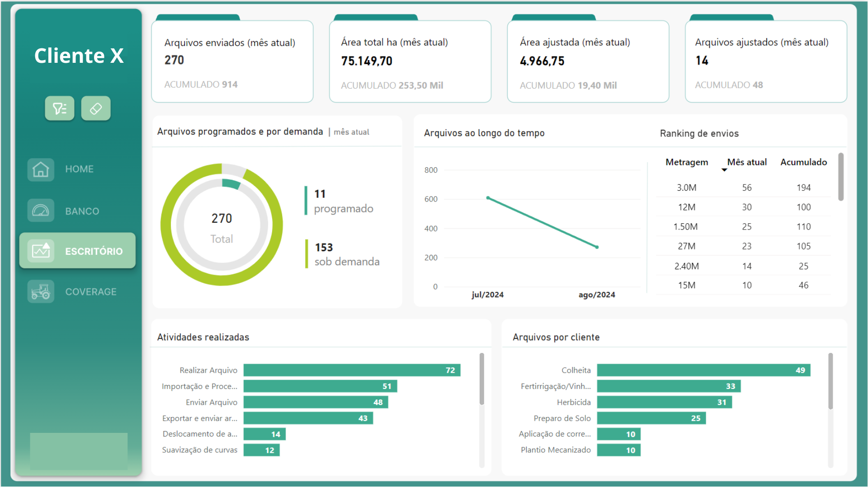Screen dimensions: 868x488
Task: Go to the BANCO page
Action: pyautogui.click(x=82, y=211)
